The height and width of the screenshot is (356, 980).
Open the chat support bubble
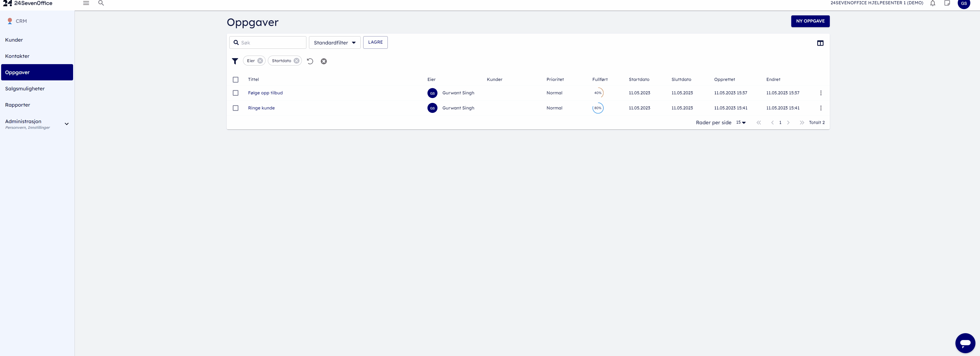[x=965, y=343]
